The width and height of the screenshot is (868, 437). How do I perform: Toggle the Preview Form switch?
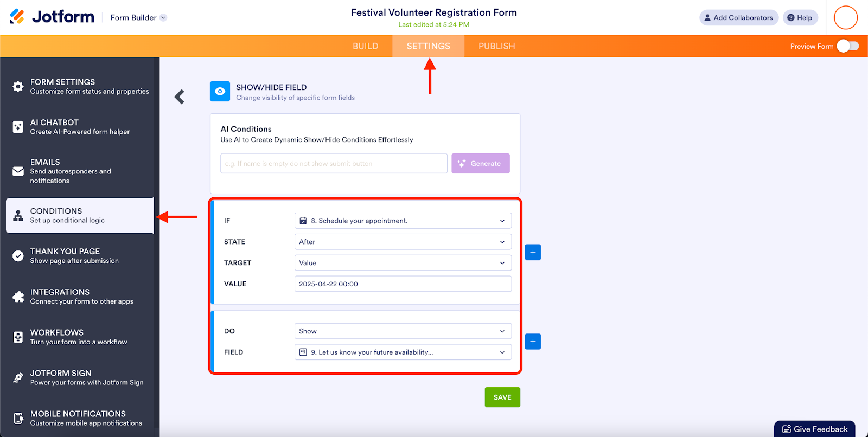(x=847, y=46)
